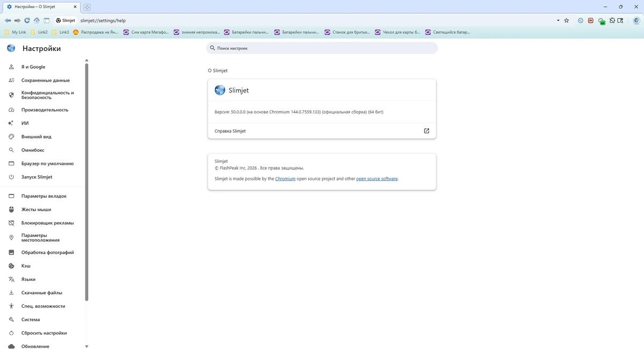Click the external link icon for Справка Slimjet

(x=427, y=131)
